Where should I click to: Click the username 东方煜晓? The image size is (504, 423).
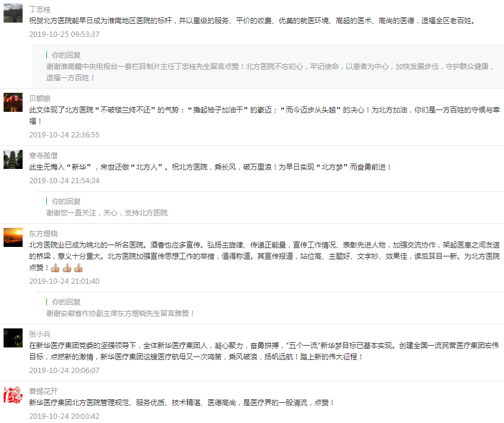[x=43, y=234]
